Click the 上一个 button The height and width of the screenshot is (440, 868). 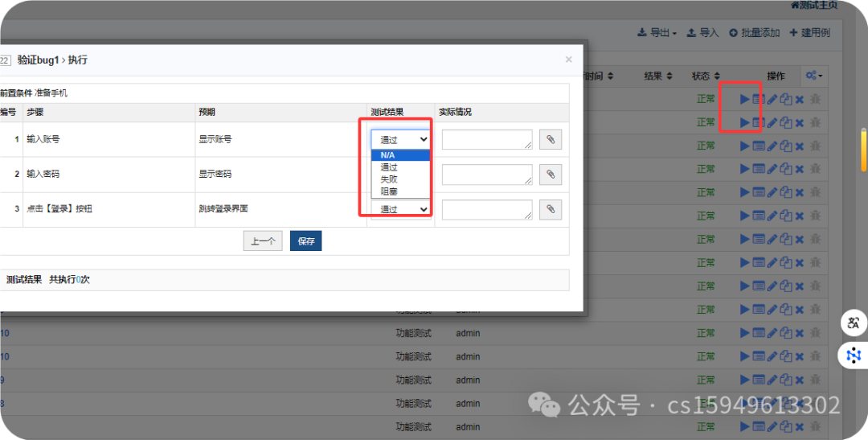click(263, 241)
